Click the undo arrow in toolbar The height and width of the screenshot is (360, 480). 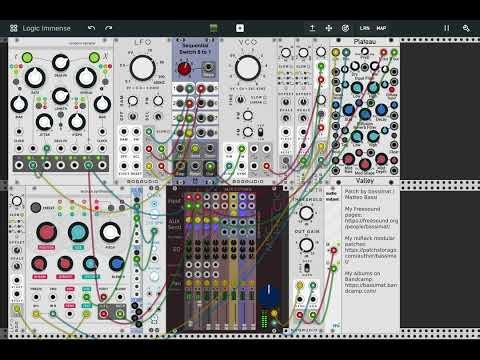click(91, 28)
